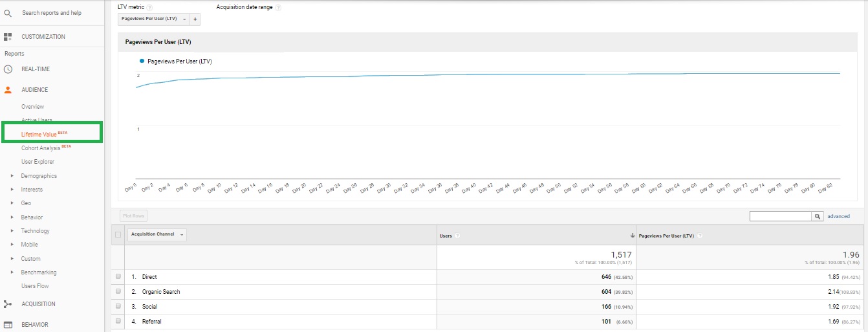Viewport: 868px width, 332px height.
Task: Open the Pageviews Per User metric dropdown
Action: (x=153, y=19)
